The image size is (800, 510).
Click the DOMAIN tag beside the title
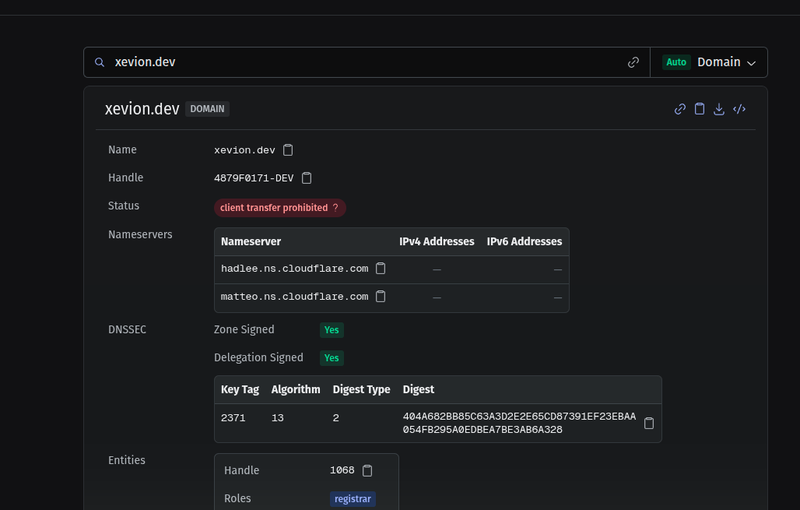pyautogui.click(x=208, y=109)
